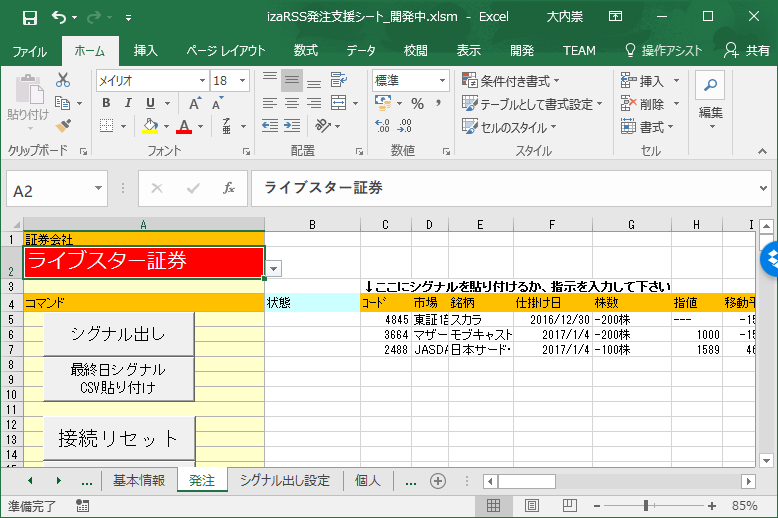Collapse the ribbon with the caret icon
Viewport: 778px width, 518px height.
point(762,151)
